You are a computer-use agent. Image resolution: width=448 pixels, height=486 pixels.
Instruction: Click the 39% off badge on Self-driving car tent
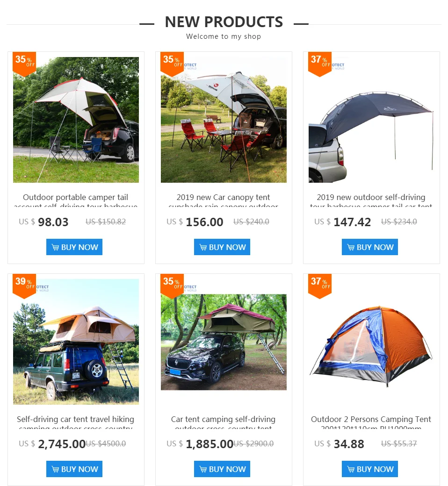coord(24,286)
